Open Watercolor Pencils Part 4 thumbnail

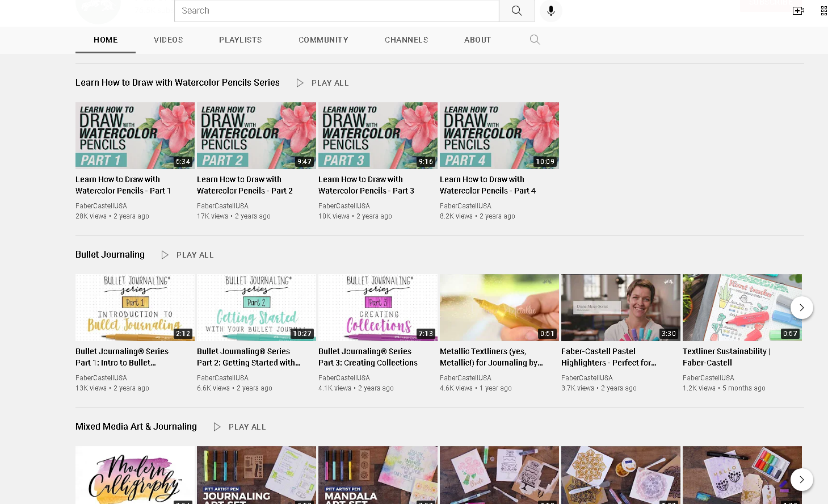pos(499,136)
